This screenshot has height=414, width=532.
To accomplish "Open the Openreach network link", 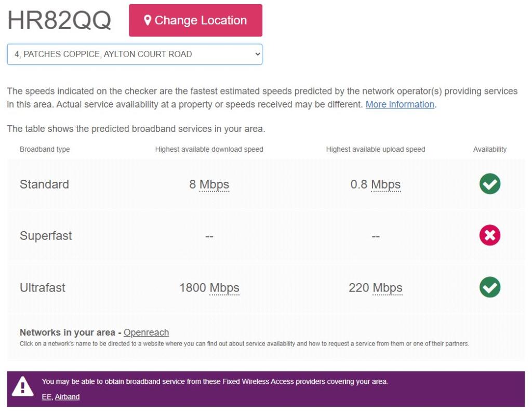I will (x=146, y=332).
